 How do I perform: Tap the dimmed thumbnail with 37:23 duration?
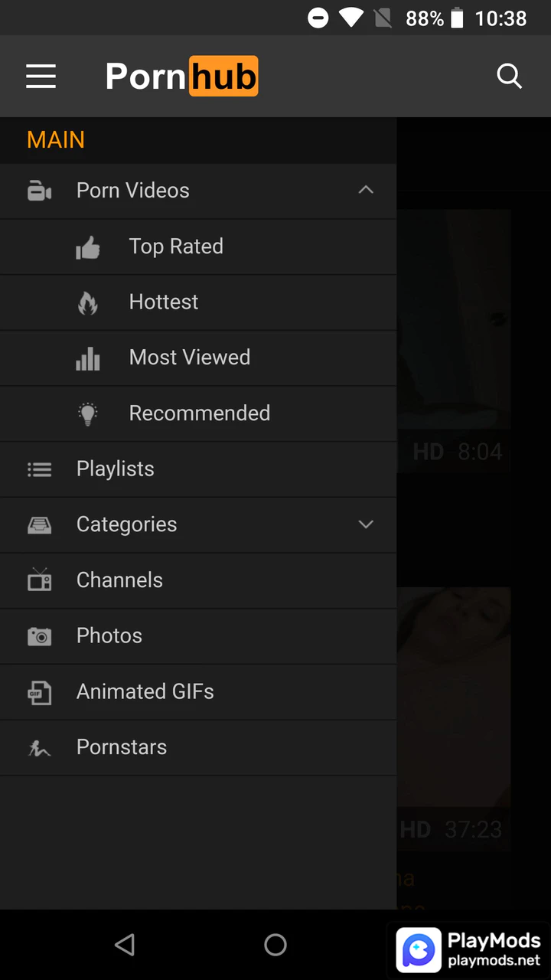pyautogui.click(x=454, y=720)
